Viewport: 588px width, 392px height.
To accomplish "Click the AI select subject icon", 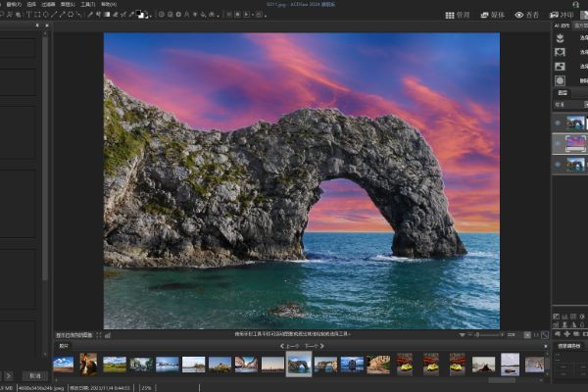I will tap(560, 37).
